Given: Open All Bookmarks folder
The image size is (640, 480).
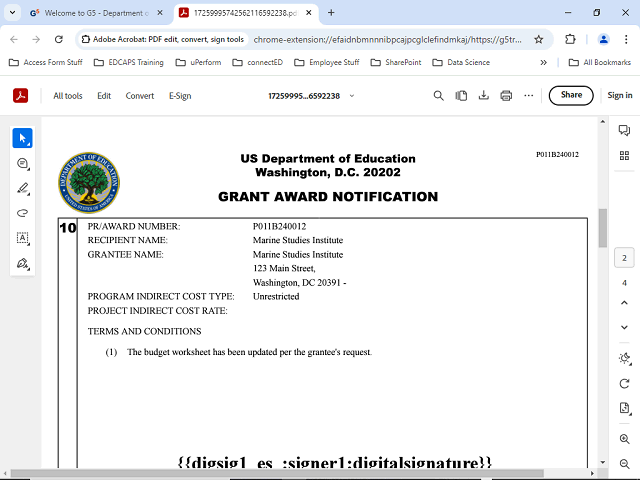Looking at the screenshot, I should point(600,62).
